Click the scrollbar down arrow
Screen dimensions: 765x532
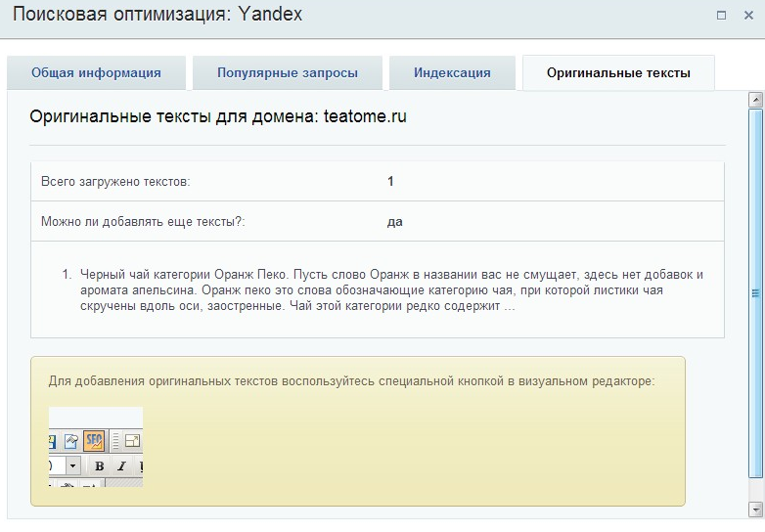[756, 510]
